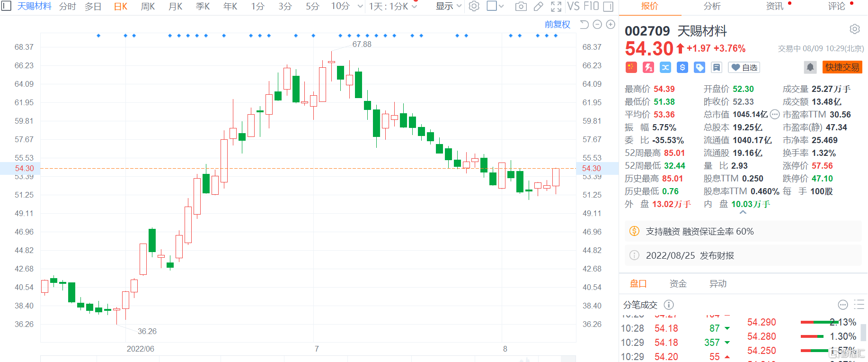Open 2022/08/25 发布财报 notice

[743, 255]
